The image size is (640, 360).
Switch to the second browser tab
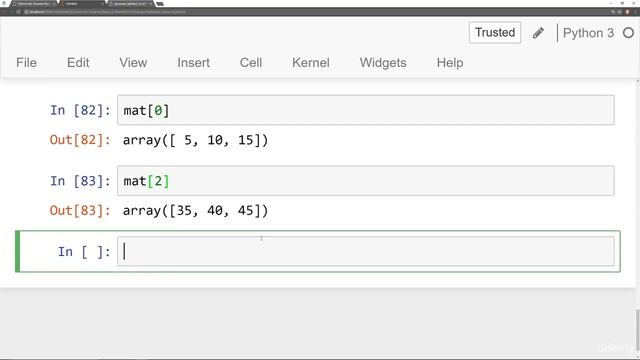[x=82, y=4]
